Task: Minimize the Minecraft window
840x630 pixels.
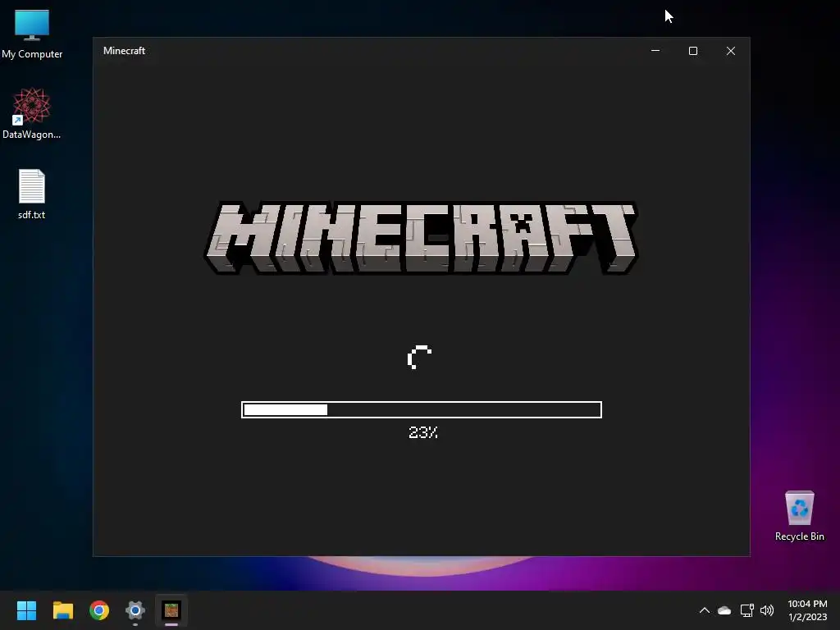Action: pos(655,51)
